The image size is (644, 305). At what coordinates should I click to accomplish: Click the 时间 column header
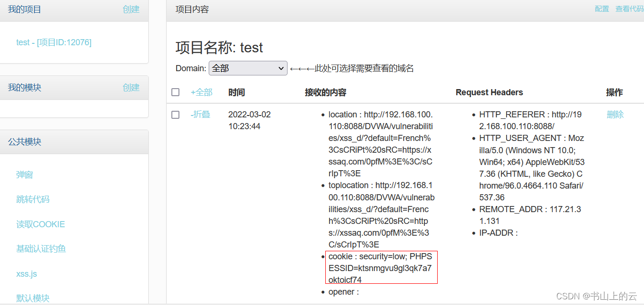coord(237,92)
